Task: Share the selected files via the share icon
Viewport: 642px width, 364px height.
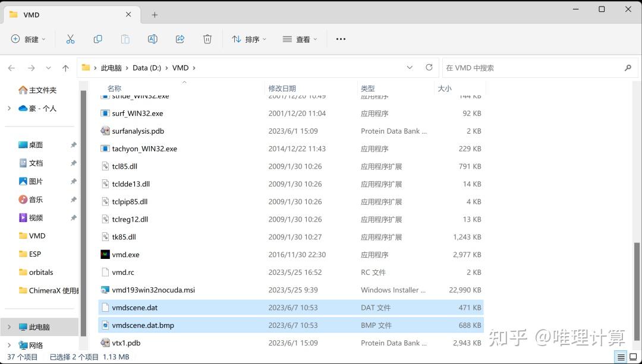Action: [180, 39]
